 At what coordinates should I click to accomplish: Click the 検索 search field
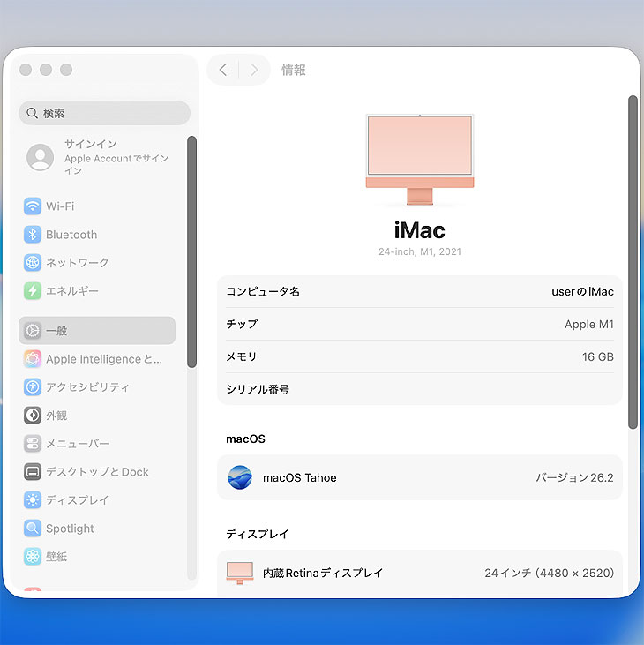tap(104, 113)
